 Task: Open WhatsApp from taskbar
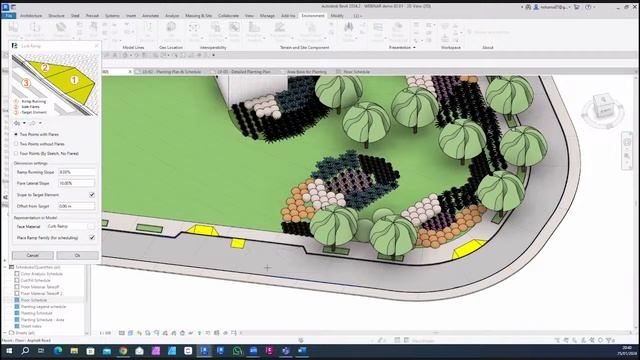[x=237, y=351]
